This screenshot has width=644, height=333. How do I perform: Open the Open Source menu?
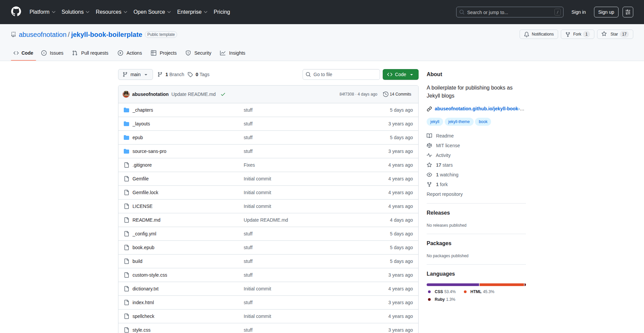(x=152, y=12)
